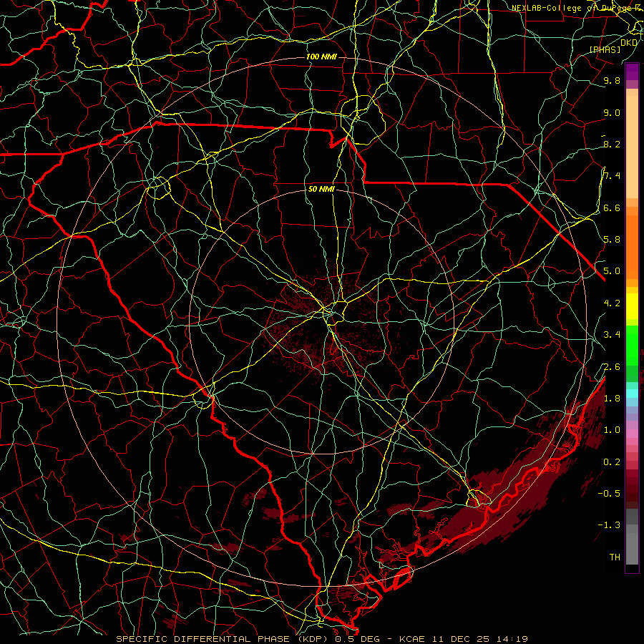The image size is (644, 644).
Task: Click the 3.4 value on color scale
Action: pos(612,335)
